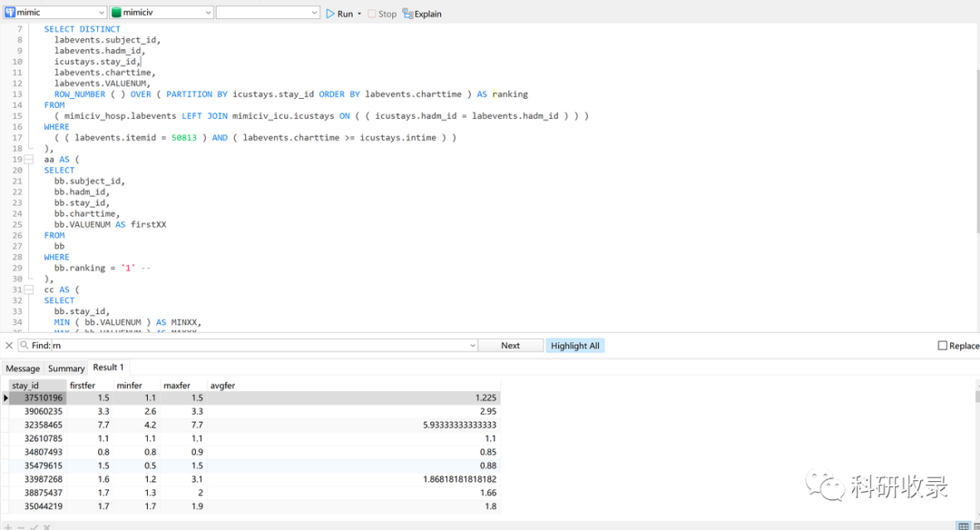The image size is (980, 530).
Task: Switch to grid view icon at bottom right
Action: tap(964, 526)
